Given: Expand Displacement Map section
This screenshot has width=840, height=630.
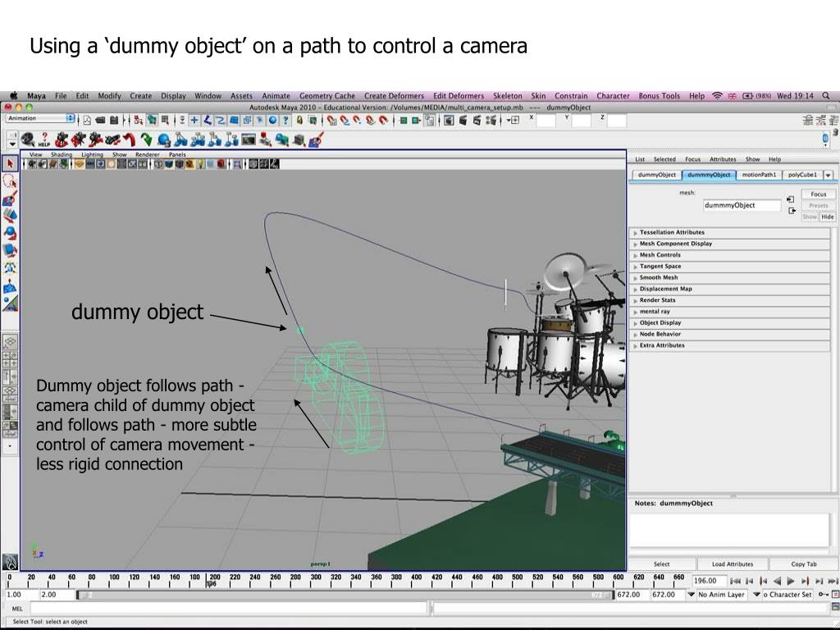Looking at the screenshot, I should [x=729, y=289].
